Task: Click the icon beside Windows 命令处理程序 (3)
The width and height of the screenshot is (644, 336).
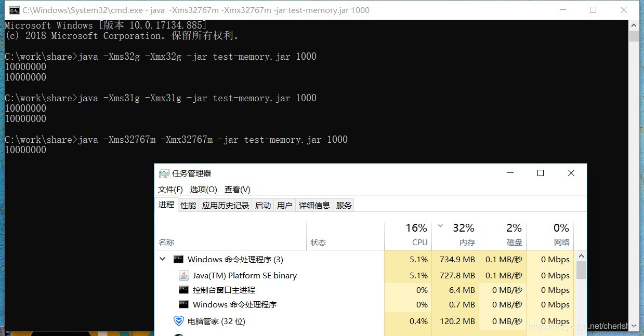Action: 179,259
